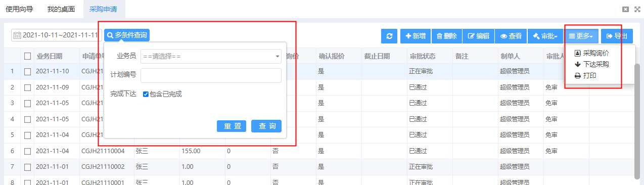Screen dimensions: 644x185
Task: Click the 计划编号 input field
Action: tap(211, 75)
